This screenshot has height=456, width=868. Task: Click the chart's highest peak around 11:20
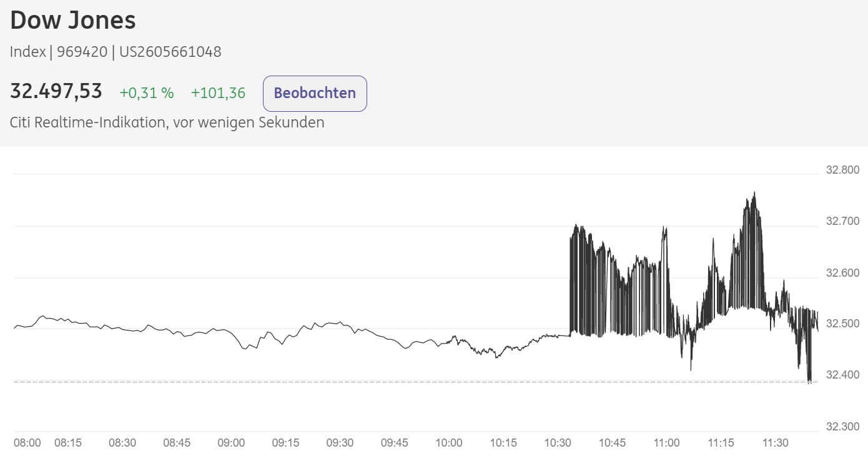756,192
